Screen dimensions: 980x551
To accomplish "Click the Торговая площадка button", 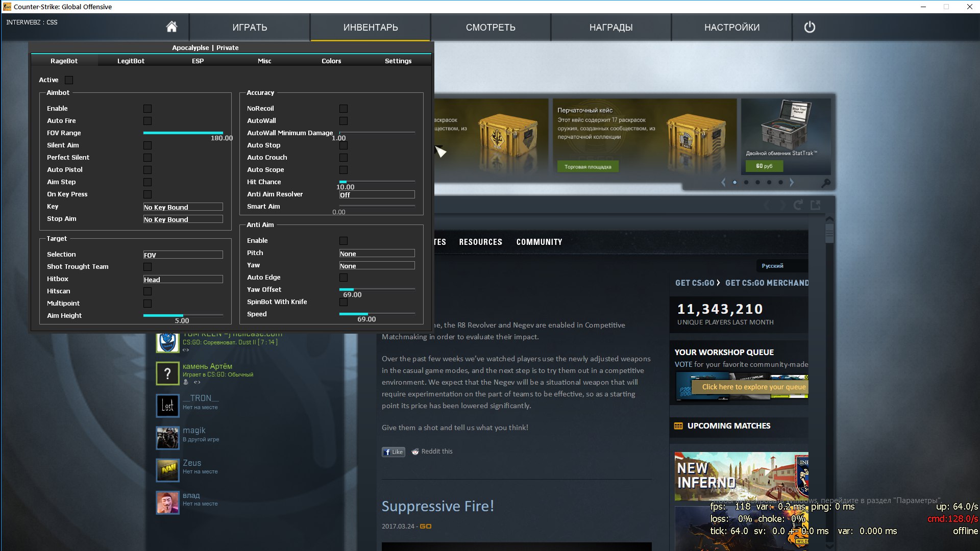I will 588,167.
